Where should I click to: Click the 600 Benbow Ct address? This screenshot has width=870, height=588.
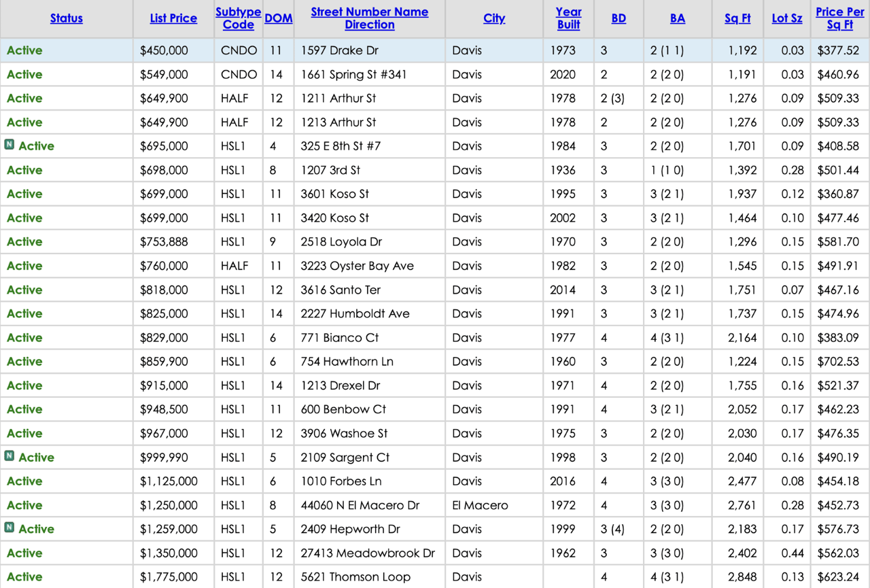click(344, 410)
